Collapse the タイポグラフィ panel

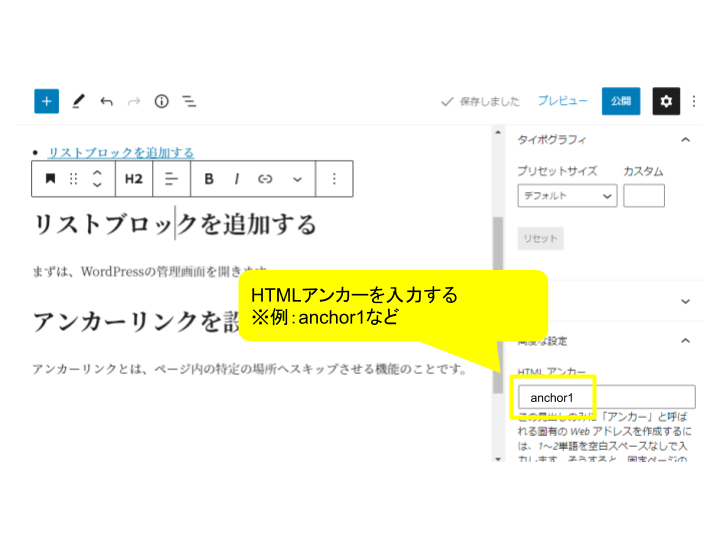(685, 140)
